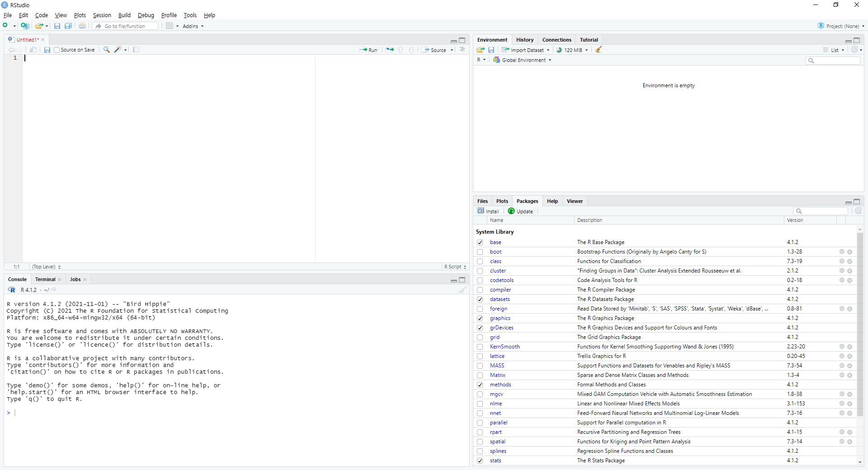
Task: Open the KernSmooth package link
Action: (505, 347)
